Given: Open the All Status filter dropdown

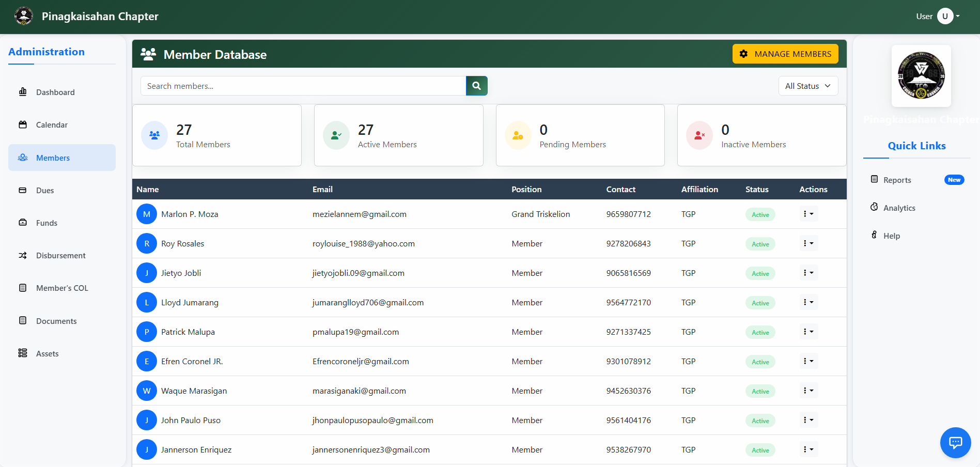Looking at the screenshot, I should (x=808, y=86).
